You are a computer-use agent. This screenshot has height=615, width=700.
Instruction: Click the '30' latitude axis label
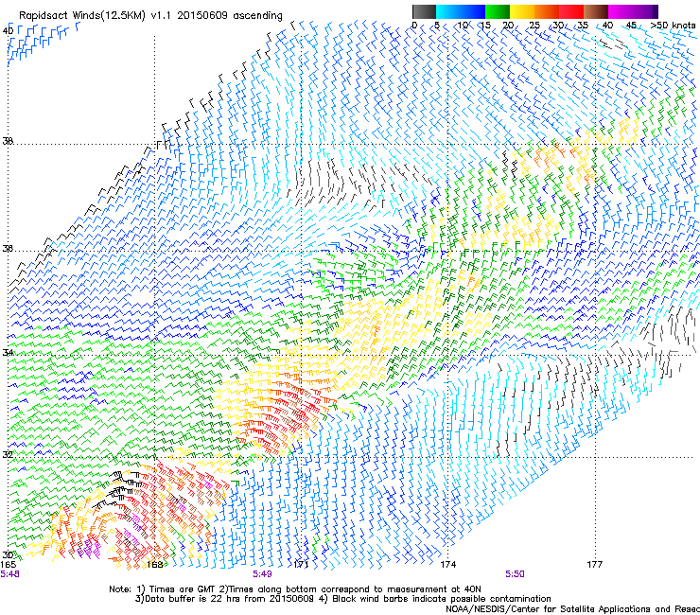click(x=8, y=555)
